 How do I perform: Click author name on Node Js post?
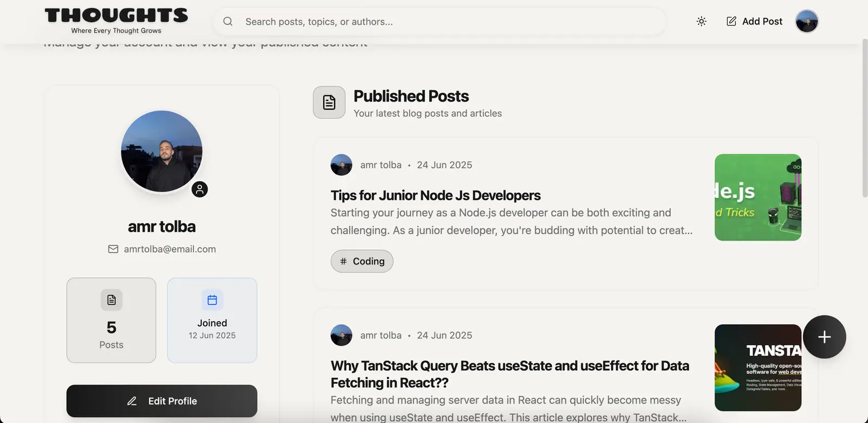(381, 165)
